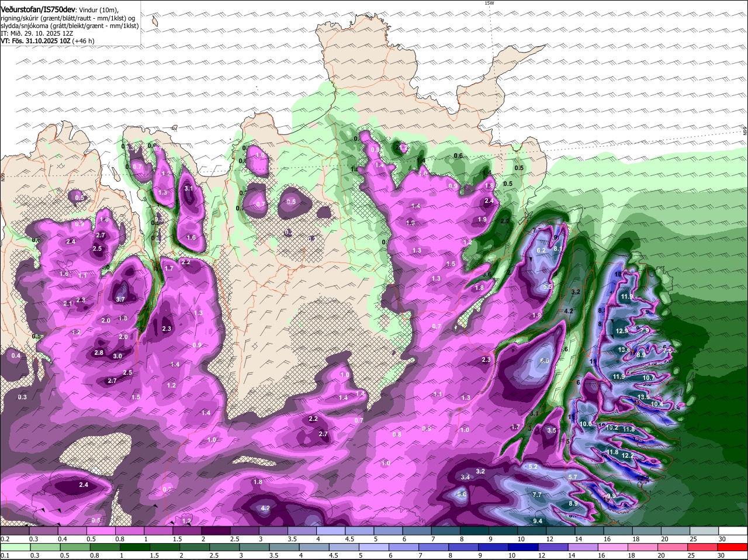The height and width of the screenshot is (560, 748).
Task: Click the '0.1' label on the rain scale
Action: [x=5, y=555]
